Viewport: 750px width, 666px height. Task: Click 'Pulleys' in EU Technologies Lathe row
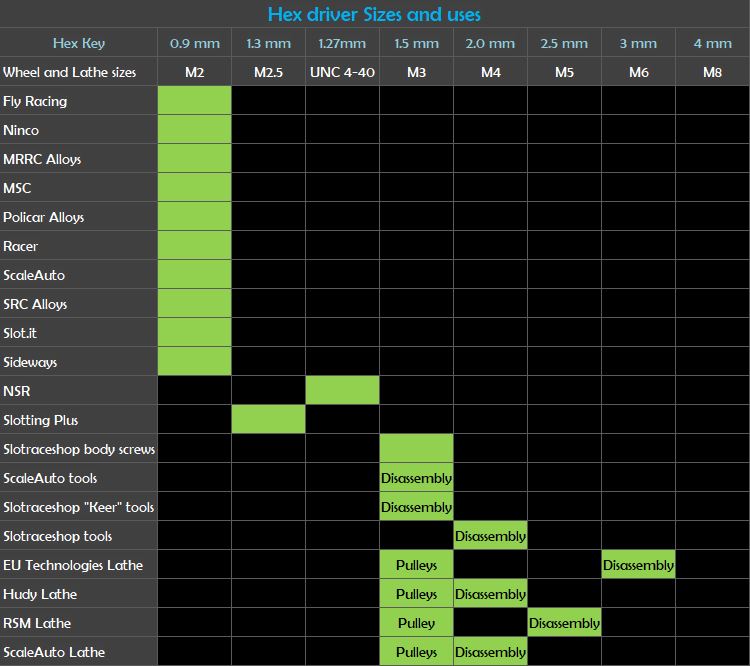[x=416, y=565]
